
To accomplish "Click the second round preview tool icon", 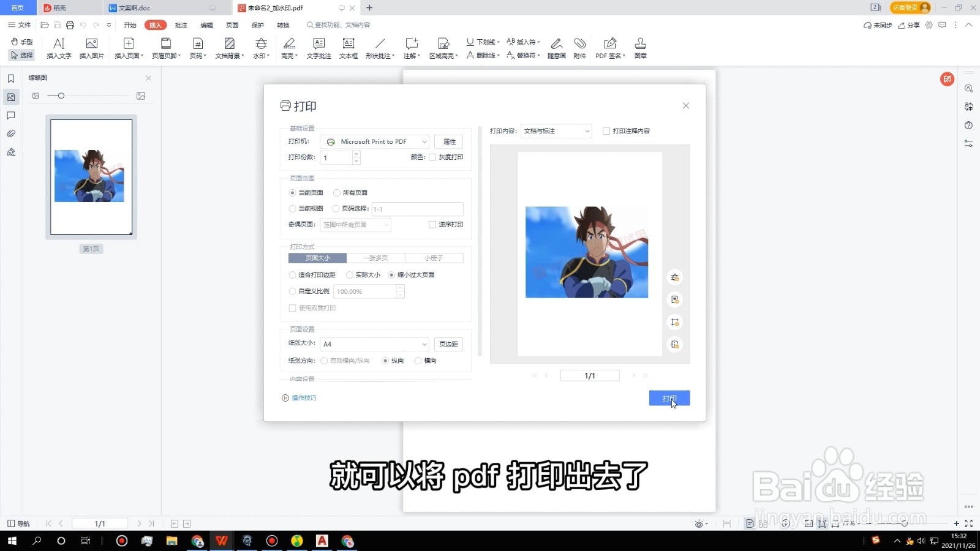I will (x=674, y=299).
